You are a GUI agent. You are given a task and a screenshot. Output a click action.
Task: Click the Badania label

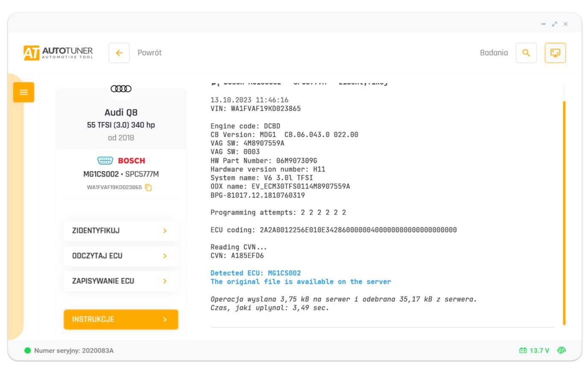(494, 53)
